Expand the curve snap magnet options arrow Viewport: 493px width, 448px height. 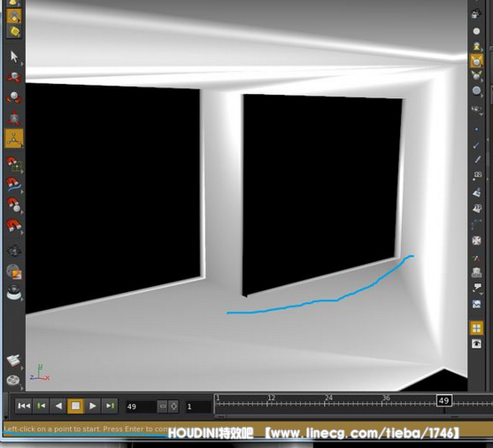point(22,191)
